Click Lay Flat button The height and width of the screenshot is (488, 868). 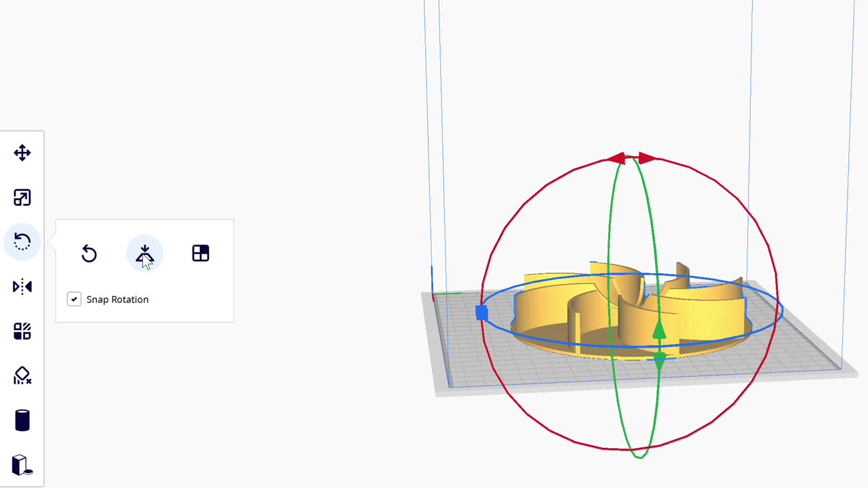145,253
